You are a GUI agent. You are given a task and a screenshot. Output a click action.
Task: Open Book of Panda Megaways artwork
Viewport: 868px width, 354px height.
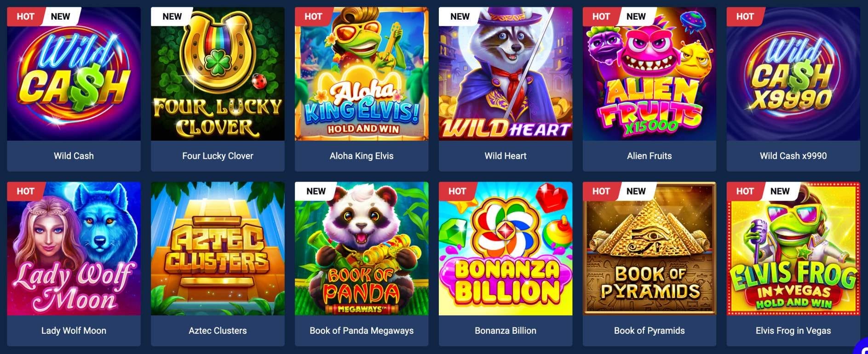pos(362,249)
